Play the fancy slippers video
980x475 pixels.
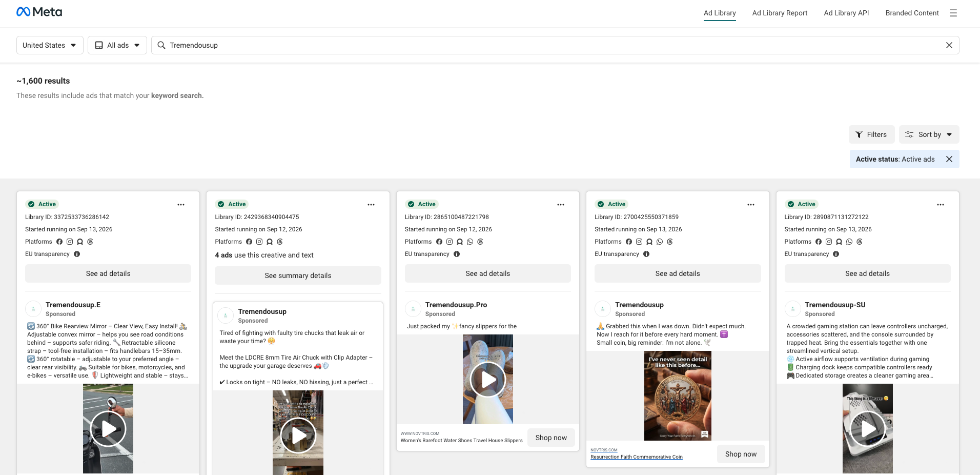(488, 380)
